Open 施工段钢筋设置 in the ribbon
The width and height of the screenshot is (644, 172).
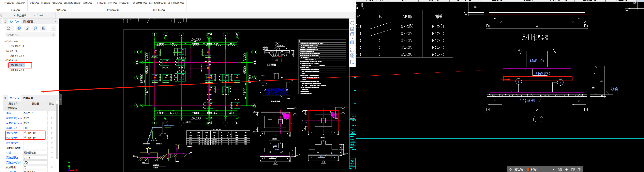(x=157, y=3)
